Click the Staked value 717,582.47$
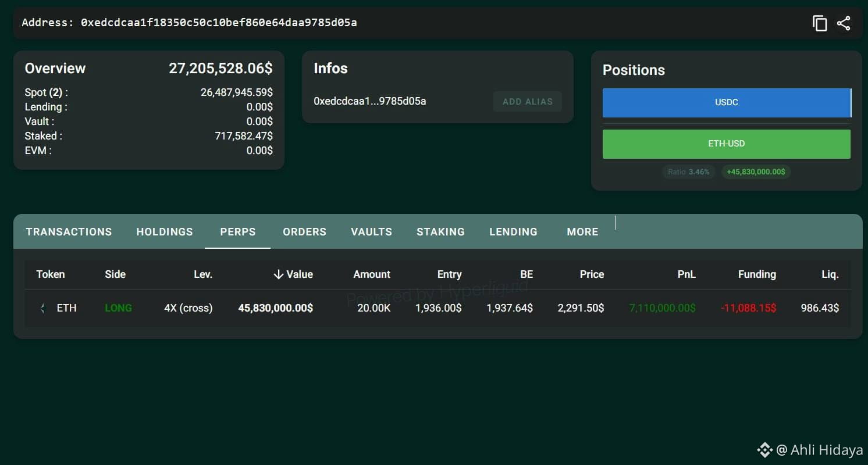Viewport: 868px width, 465px height. [244, 136]
